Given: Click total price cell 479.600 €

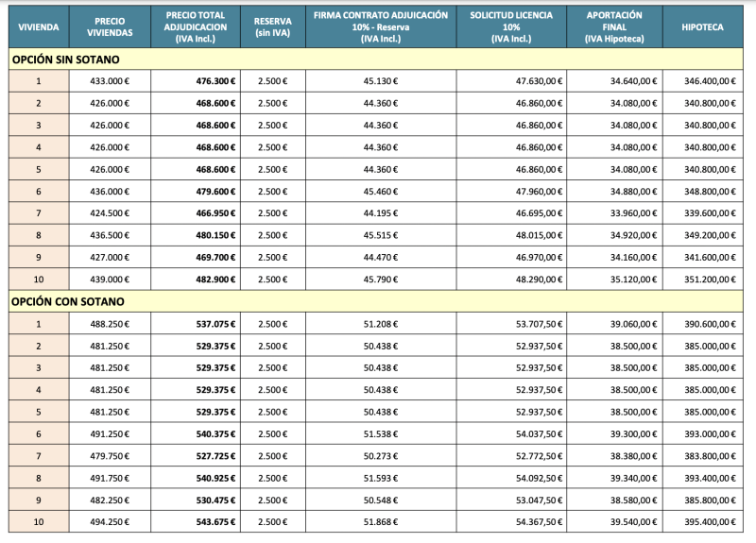Looking at the screenshot, I should (x=196, y=192).
